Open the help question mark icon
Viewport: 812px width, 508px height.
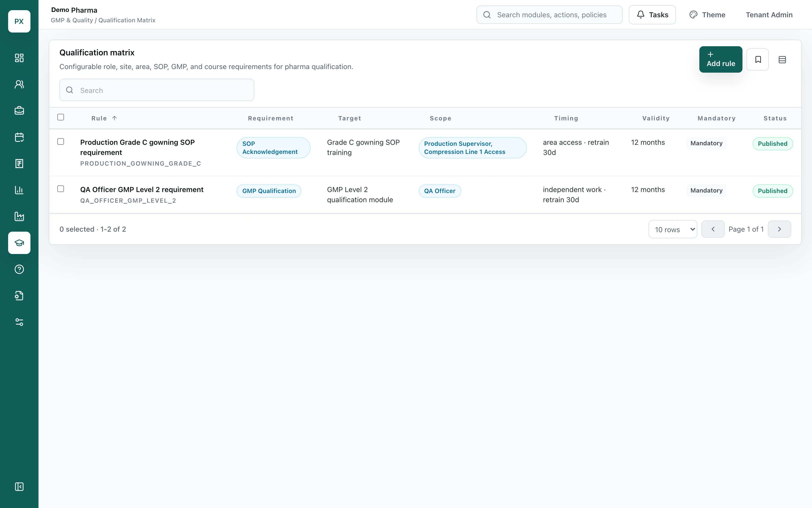(x=19, y=269)
